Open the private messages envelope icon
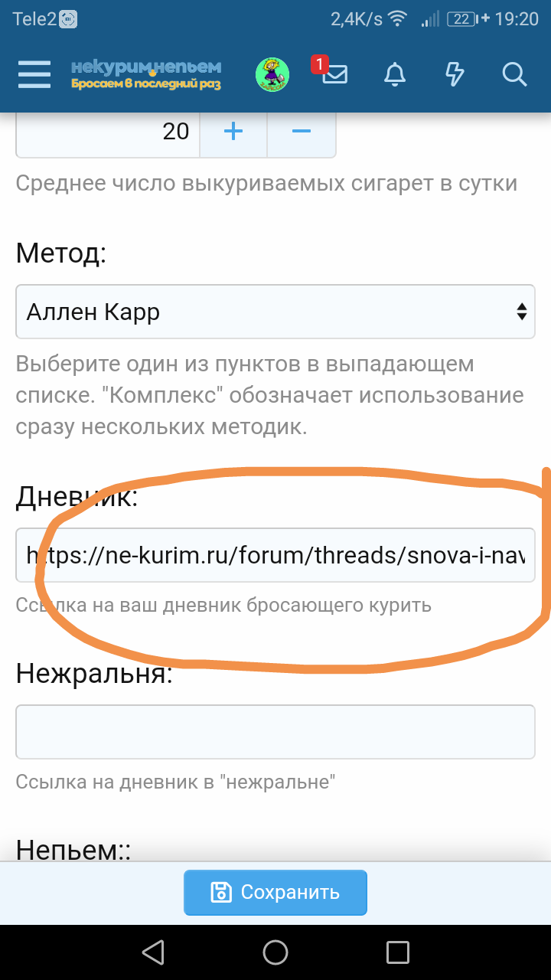The width and height of the screenshot is (551, 980). point(334,76)
